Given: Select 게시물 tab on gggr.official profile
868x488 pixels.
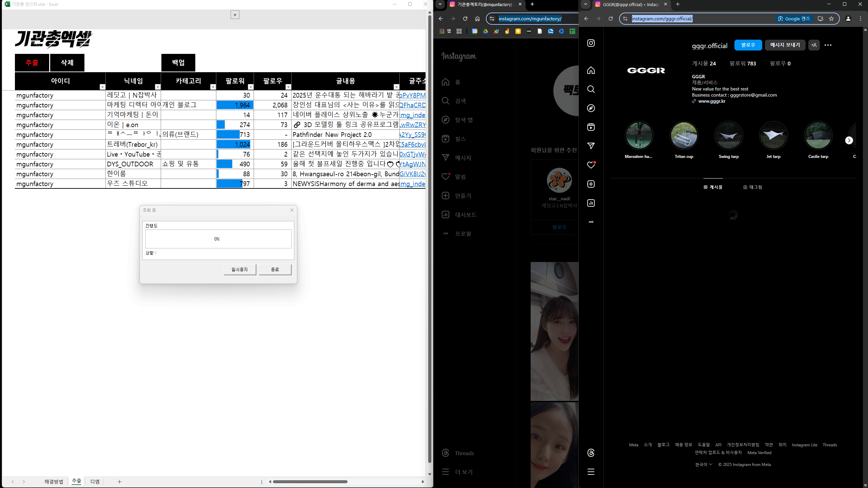Looking at the screenshot, I should (713, 187).
